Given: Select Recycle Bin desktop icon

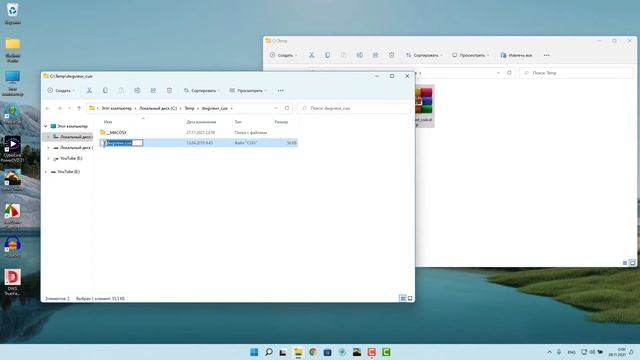Looking at the screenshot, I should click(x=12, y=13).
